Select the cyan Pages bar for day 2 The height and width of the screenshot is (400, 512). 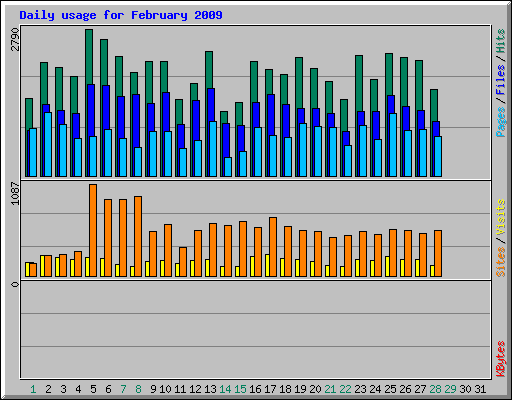click(48, 144)
